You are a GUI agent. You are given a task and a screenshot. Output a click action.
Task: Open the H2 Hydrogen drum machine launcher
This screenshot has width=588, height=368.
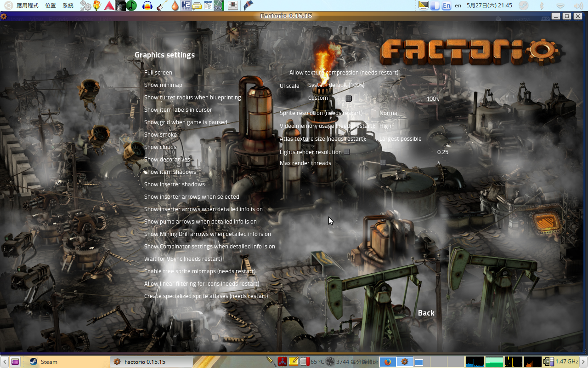pos(186,6)
